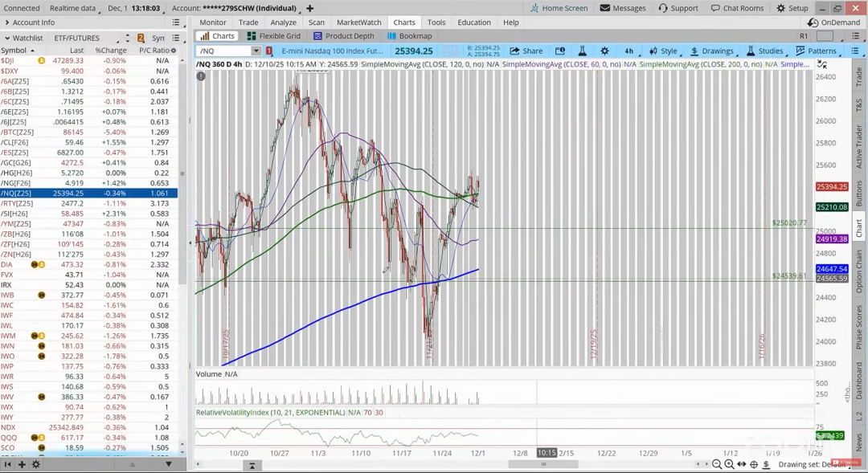The height and width of the screenshot is (473, 868).
Task: Zoom in chart magnifier icon
Action: [729, 464]
